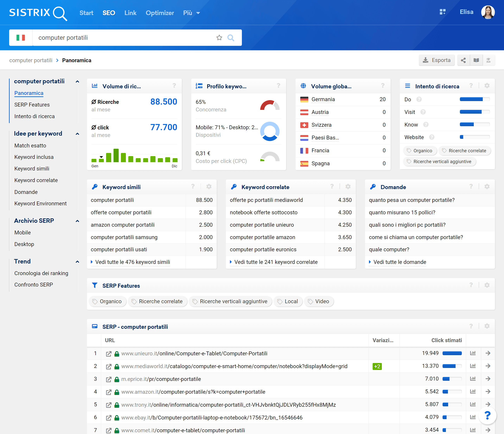
Task: Open external link icon for unieuro.it row
Action: 109,354
